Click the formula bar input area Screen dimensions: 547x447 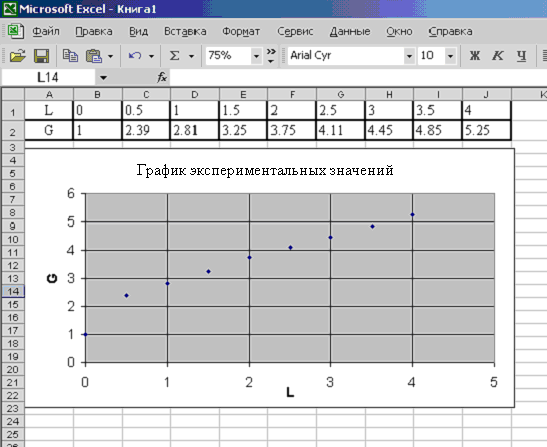[x=358, y=77]
